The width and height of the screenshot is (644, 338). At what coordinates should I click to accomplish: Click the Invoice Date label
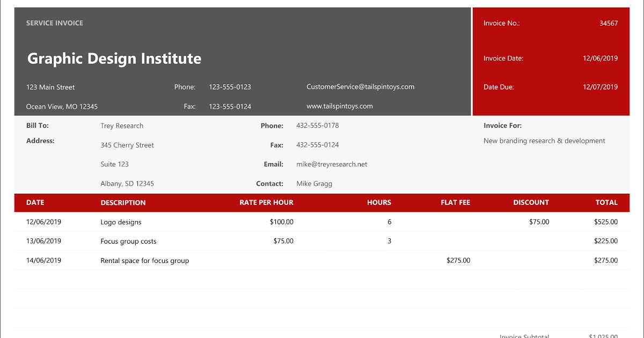tap(503, 58)
